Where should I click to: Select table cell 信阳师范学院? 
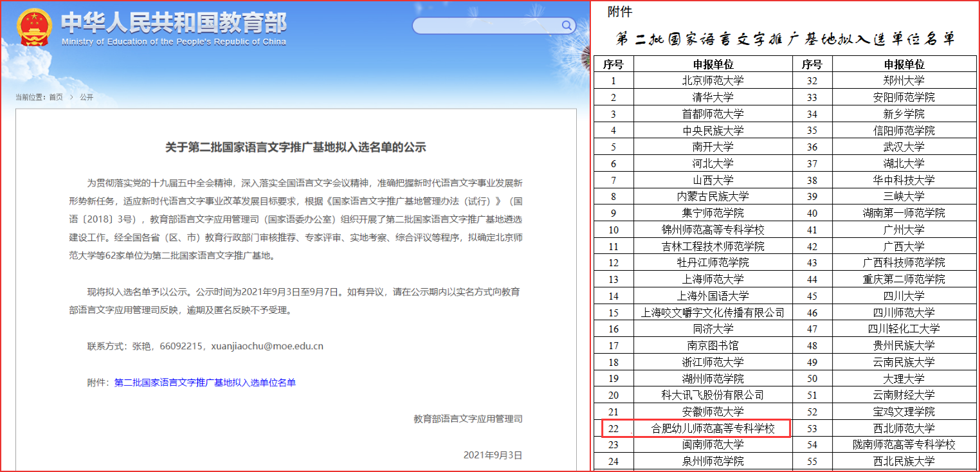point(904,131)
